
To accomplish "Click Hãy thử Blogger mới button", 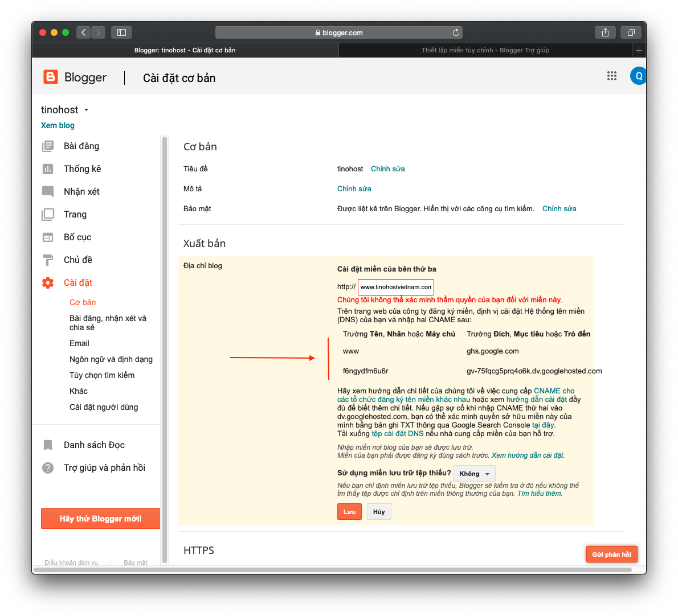I will 100,519.
